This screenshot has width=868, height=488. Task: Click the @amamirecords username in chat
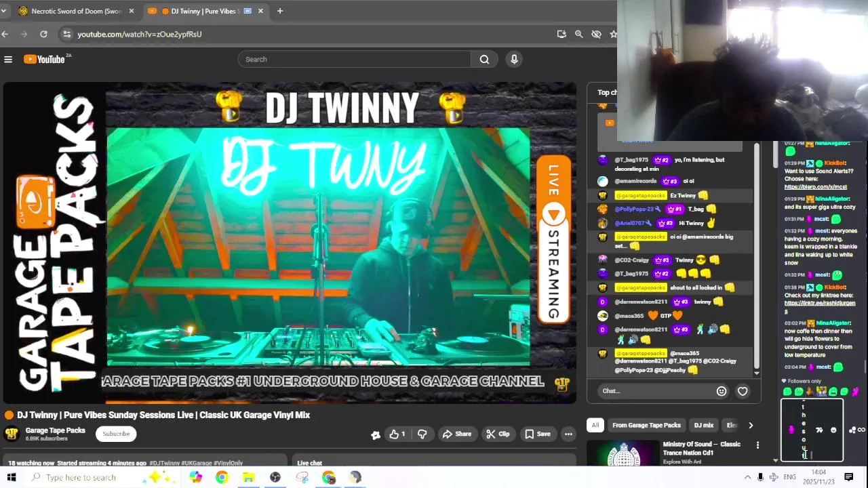point(635,182)
